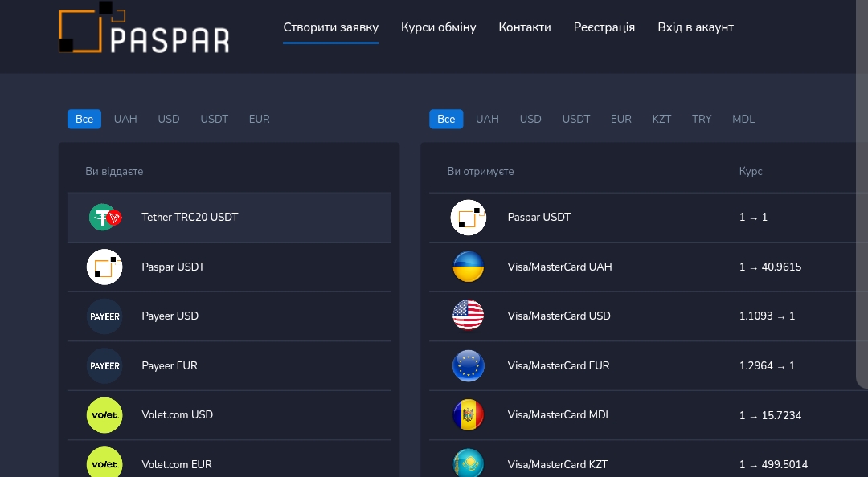Click the rate 1 → 40.9615
The height and width of the screenshot is (477, 868).
(770, 267)
